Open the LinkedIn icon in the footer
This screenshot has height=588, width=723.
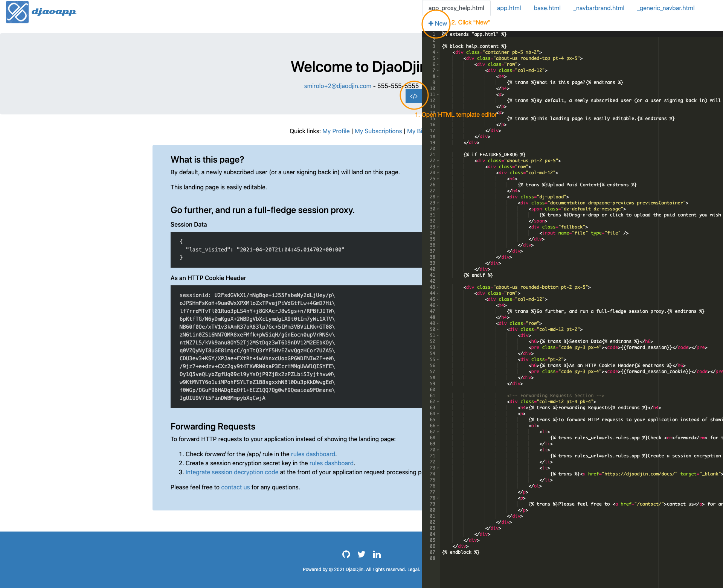click(377, 554)
